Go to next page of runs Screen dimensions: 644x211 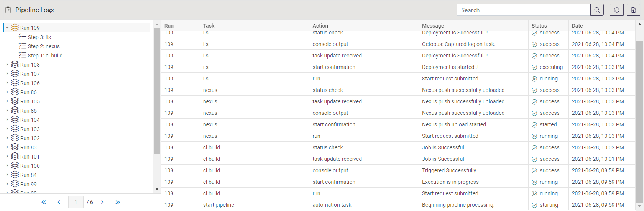coord(102,202)
